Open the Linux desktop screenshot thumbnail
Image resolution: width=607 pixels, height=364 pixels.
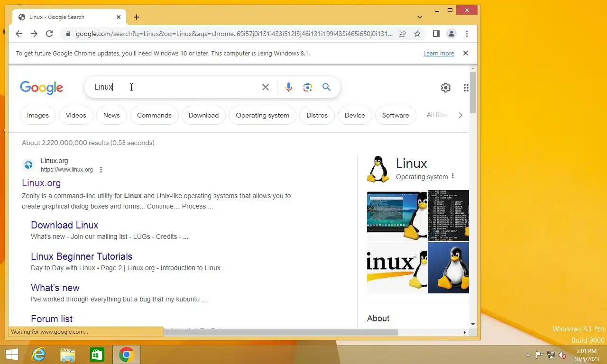point(397,216)
